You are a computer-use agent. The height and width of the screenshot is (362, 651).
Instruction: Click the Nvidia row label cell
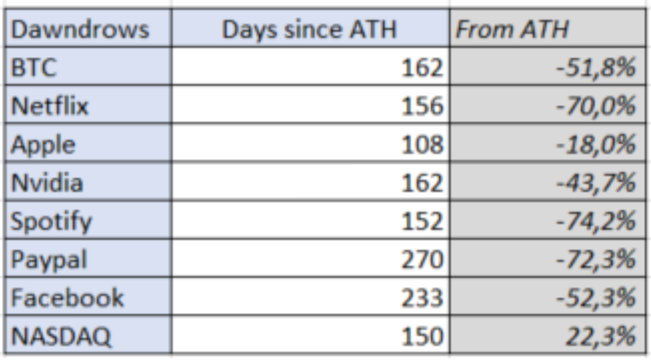tap(88, 182)
